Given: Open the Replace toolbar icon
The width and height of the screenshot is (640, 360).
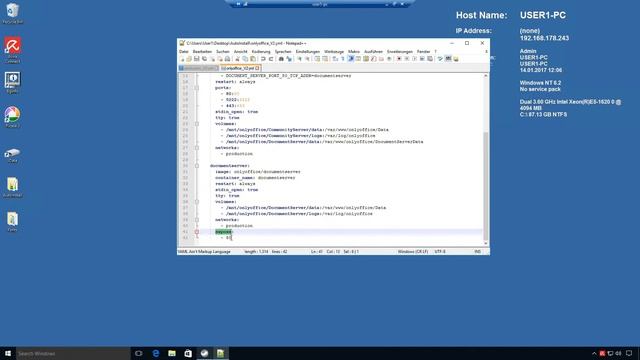Looking at the screenshot, I should point(289,59).
